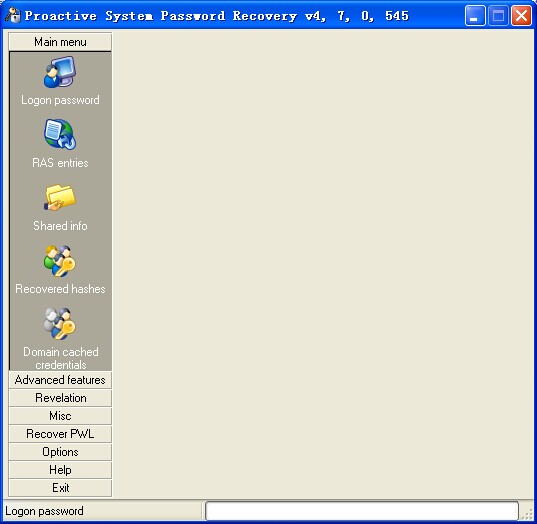Open the Logon password icon
Viewport: 537px width, 524px height.
[x=60, y=72]
